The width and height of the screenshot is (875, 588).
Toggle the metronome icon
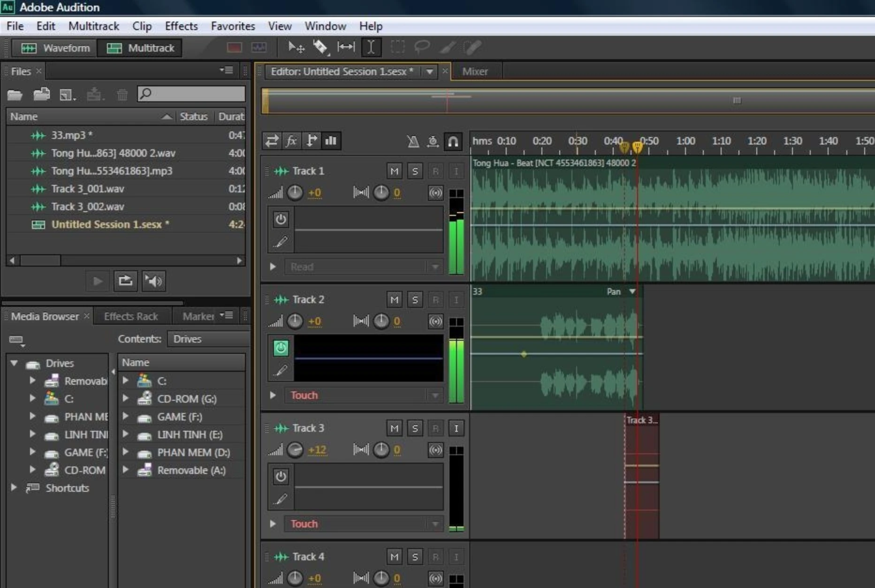coord(413,141)
